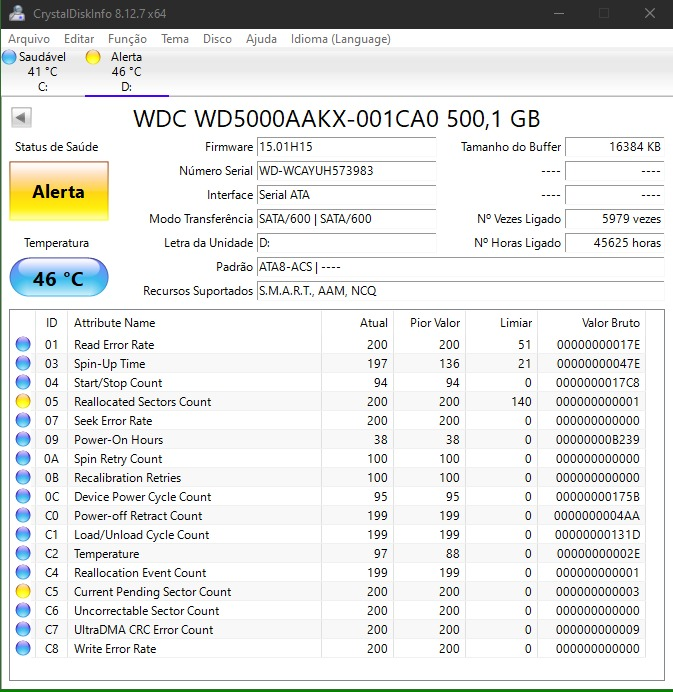Viewport: 673px width, 692px height.
Task: Open the Ajuda menu
Action: click(261, 39)
